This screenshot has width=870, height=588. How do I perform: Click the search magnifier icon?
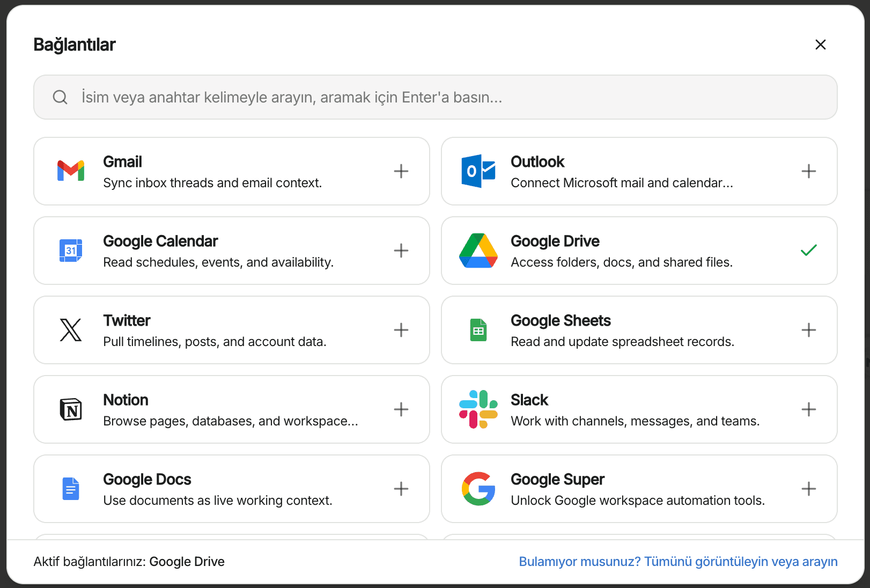coord(60,97)
